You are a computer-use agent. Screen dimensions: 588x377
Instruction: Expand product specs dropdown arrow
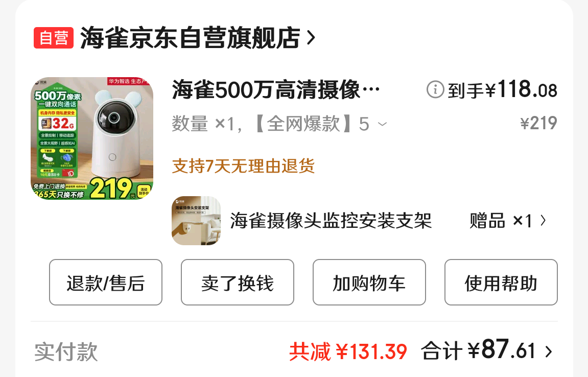pos(382,124)
